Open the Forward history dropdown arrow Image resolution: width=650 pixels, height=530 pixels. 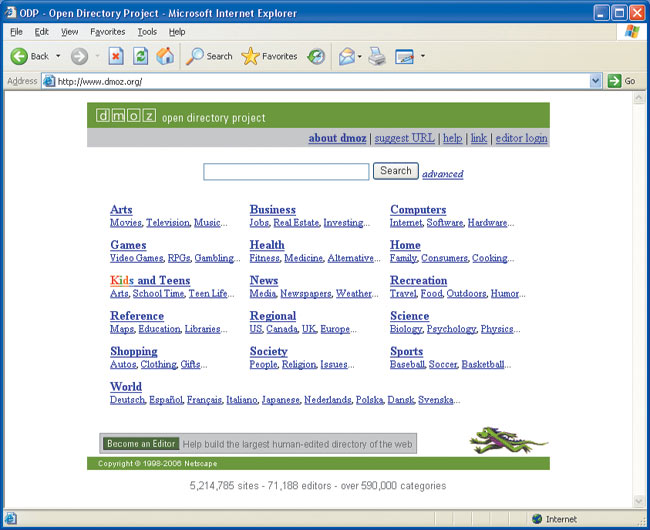tap(97, 56)
